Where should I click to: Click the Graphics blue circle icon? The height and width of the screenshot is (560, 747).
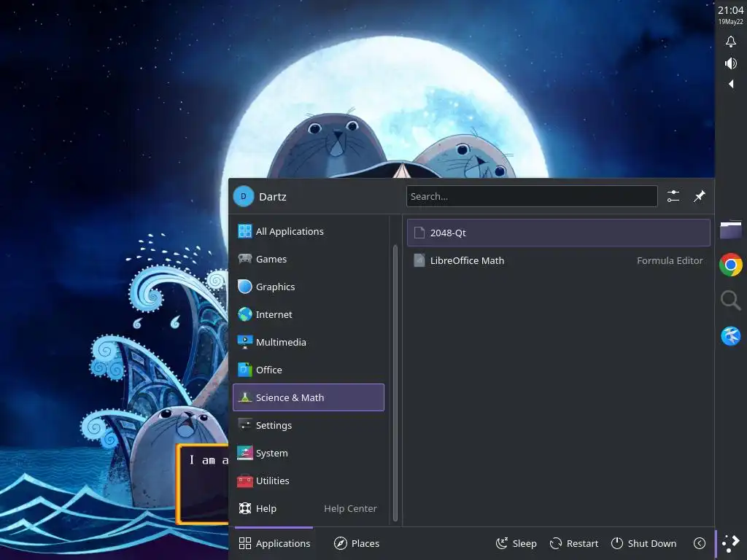click(245, 287)
